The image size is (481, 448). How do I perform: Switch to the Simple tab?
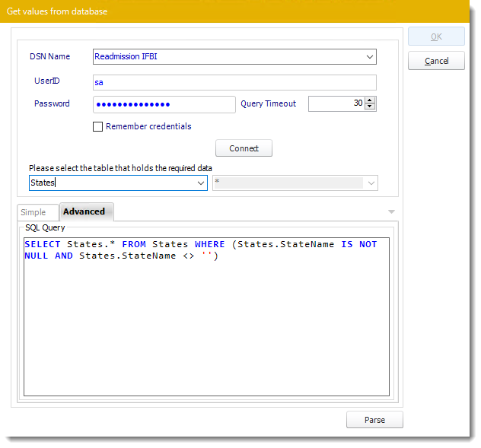click(37, 212)
